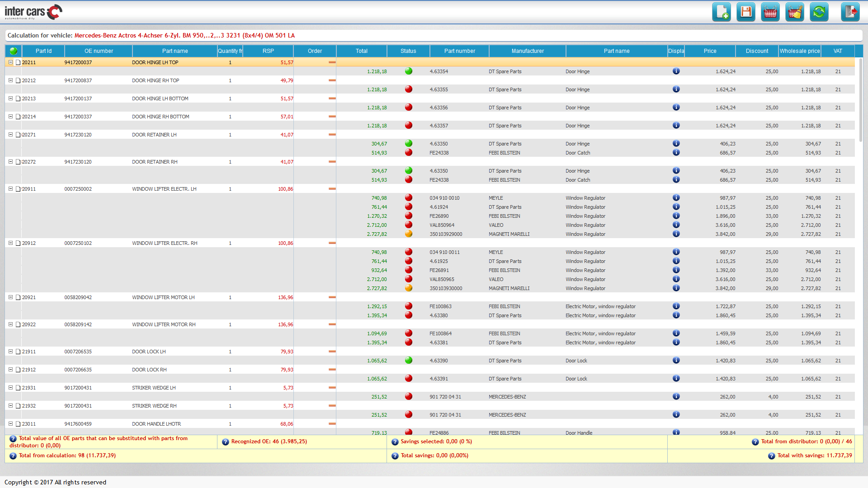
Task: Collapse the STRIKER WEDGE LH row
Action: 10,387
